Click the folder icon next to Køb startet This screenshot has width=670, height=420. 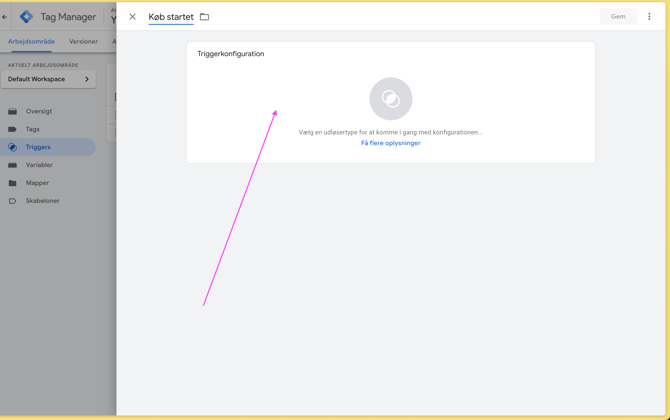click(x=205, y=17)
